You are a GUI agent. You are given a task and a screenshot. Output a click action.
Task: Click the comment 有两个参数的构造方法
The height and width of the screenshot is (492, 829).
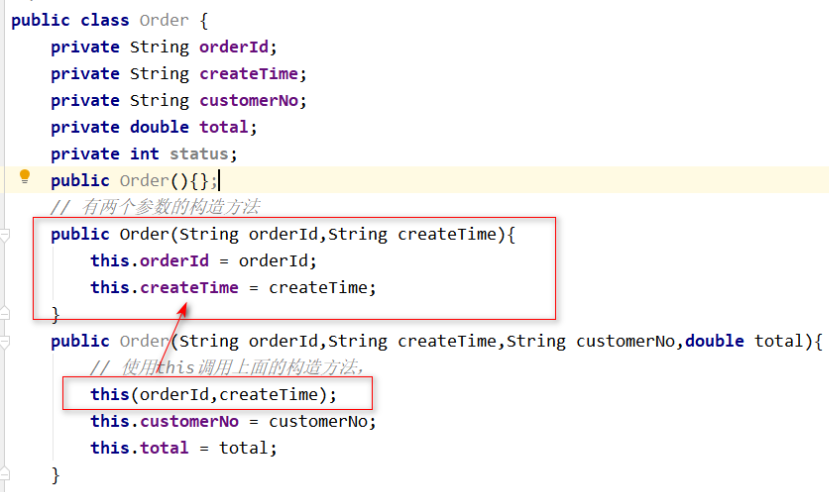[155, 207]
